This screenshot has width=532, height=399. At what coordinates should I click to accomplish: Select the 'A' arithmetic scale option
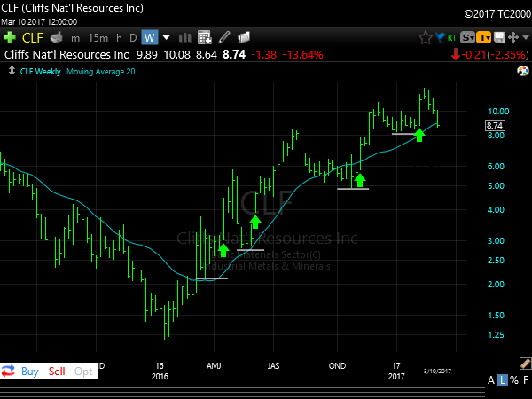491,380
